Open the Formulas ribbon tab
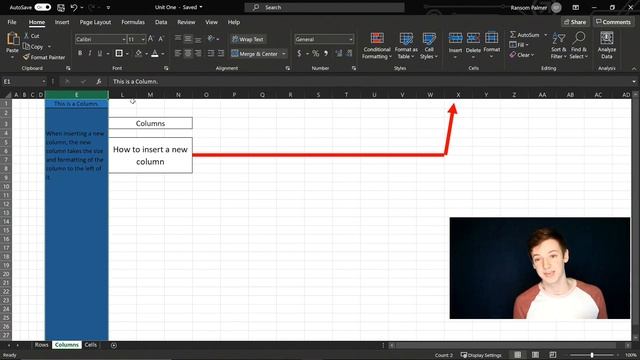640x360 pixels. click(x=133, y=22)
